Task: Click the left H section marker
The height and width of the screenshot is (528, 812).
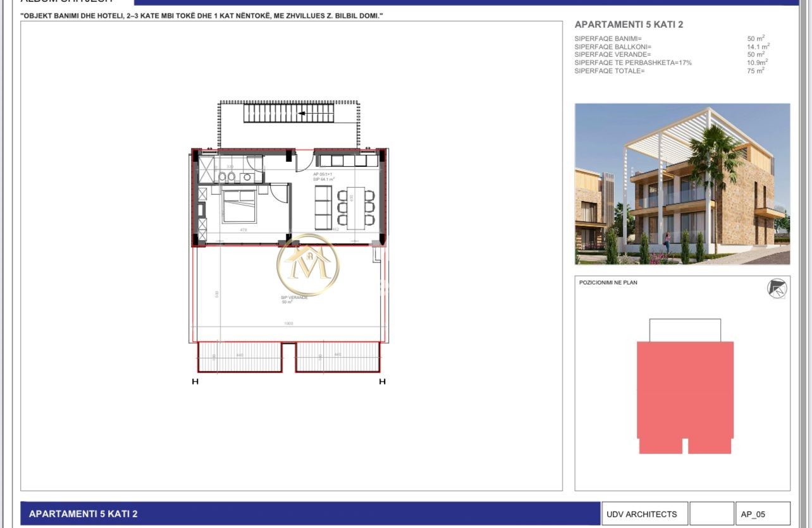Action: (x=195, y=381)
